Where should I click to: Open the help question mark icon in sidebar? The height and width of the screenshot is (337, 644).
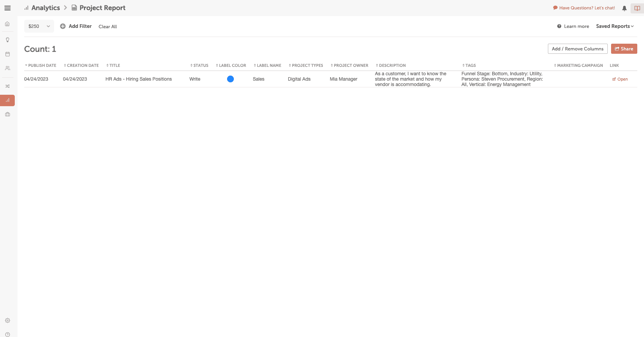[7, 334]
